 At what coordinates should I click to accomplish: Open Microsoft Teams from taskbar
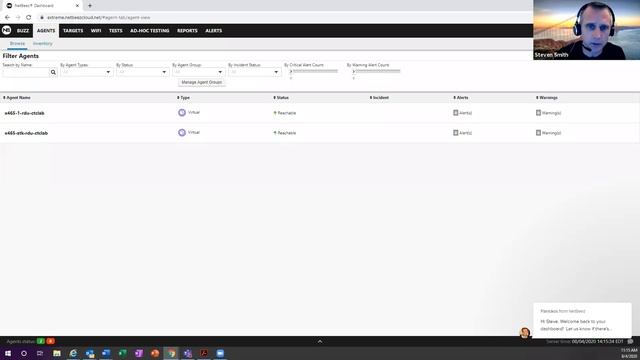[187, 353]
